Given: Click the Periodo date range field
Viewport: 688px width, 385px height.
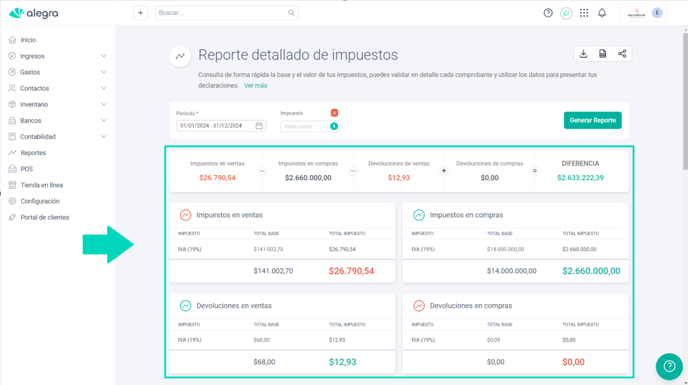Looking at the screenshot, I should (x=221, y=126).
